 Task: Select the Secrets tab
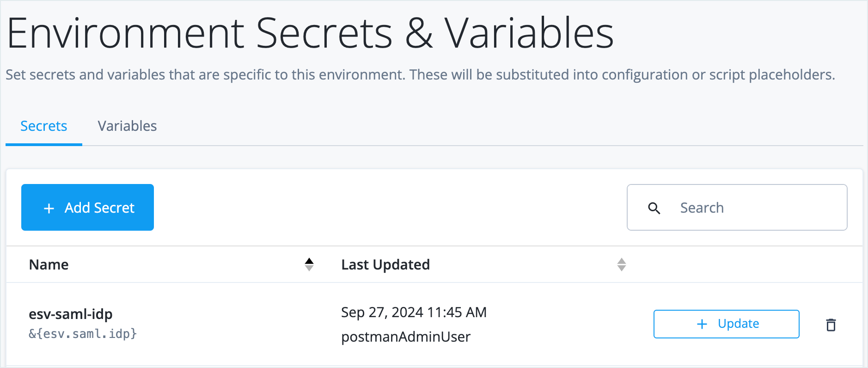click(x=43, y=126)
